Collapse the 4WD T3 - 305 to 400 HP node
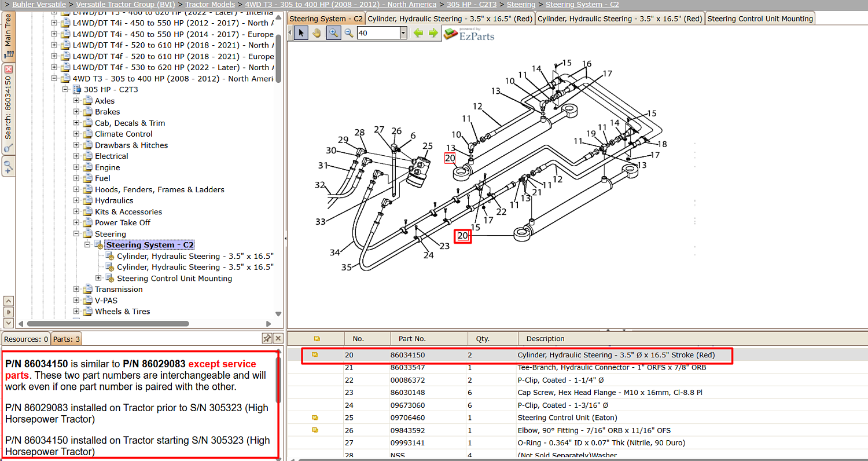This screenshot has height=461, width=868. [x=54, y=79]
